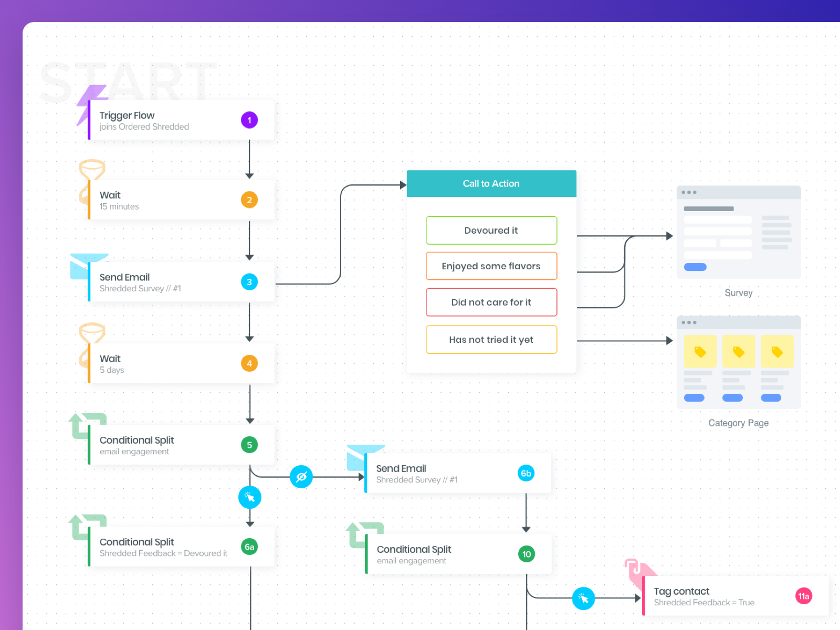Viewport: 840px width, 630px height.
Task: Select the Did not care for it option
Action: [491, 302]
